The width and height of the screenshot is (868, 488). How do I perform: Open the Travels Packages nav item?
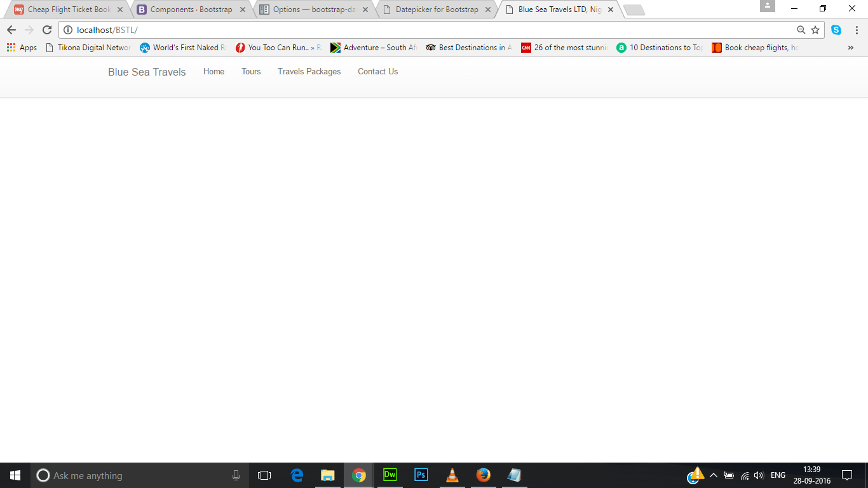pyautogui.click(x=309, y=72)
